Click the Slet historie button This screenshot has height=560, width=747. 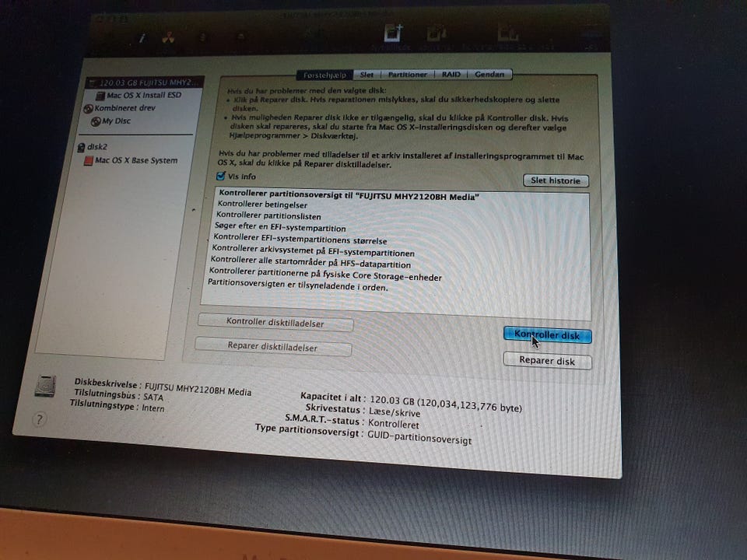(x=556, y=180)
